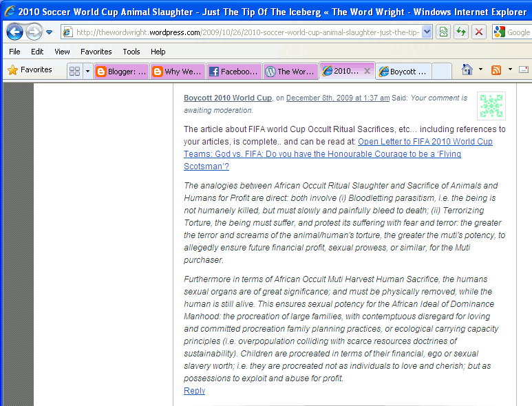Click the Google search box
532x406 pixels.
click(519, 32)
